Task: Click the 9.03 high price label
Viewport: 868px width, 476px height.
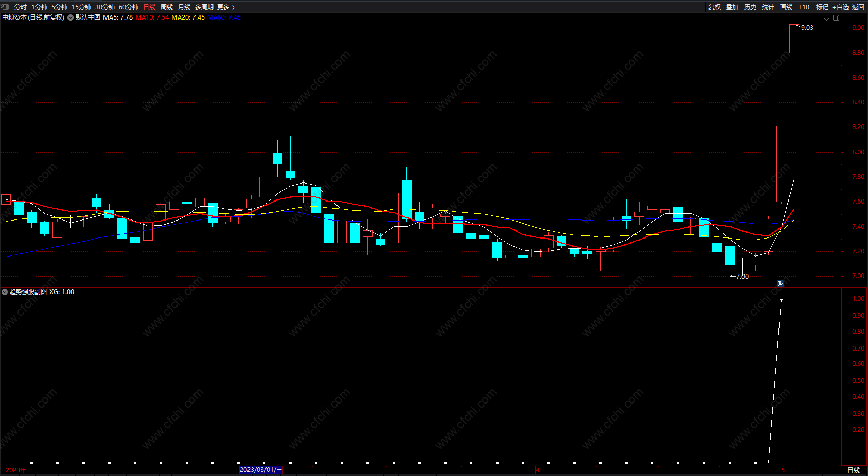Action: tap(807, 28)
